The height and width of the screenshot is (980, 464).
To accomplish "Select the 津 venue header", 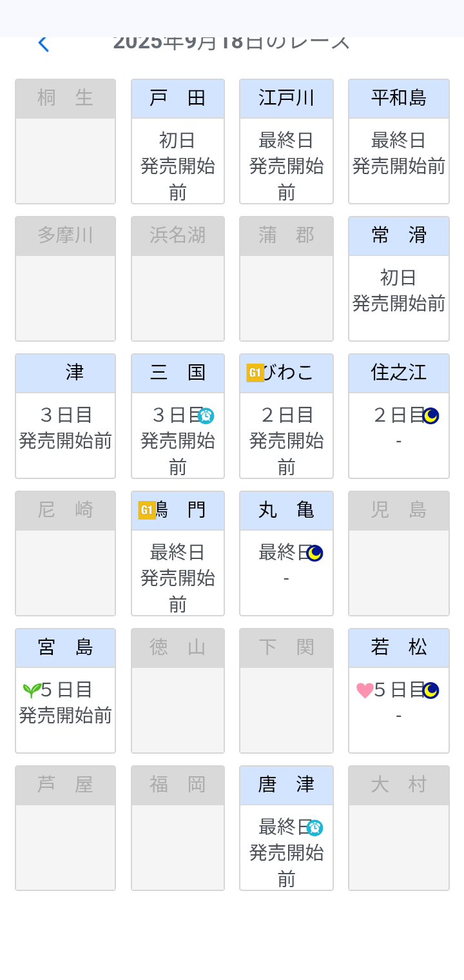I will [x=66, y=373].
